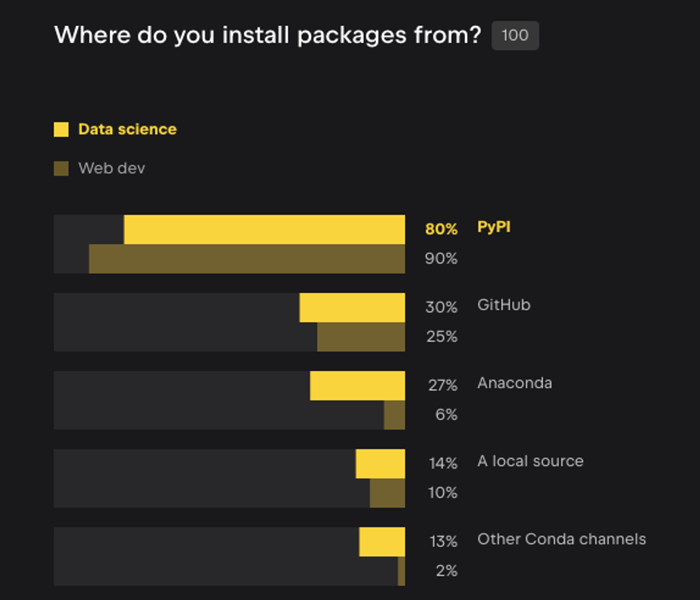Image resolution: width=700 pixels, height=600 pixels.
Task: Click the Other Conda channels yellow bar
Action: click(x=382, y=542)
